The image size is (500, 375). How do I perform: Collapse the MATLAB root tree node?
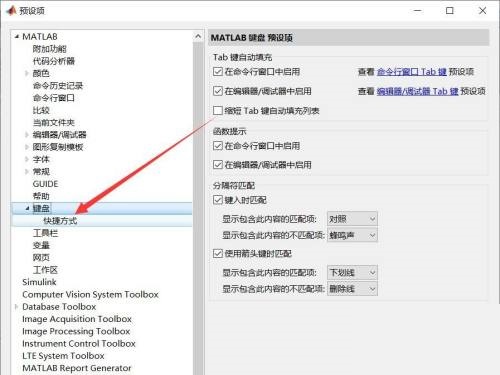(x=17, y=37)
